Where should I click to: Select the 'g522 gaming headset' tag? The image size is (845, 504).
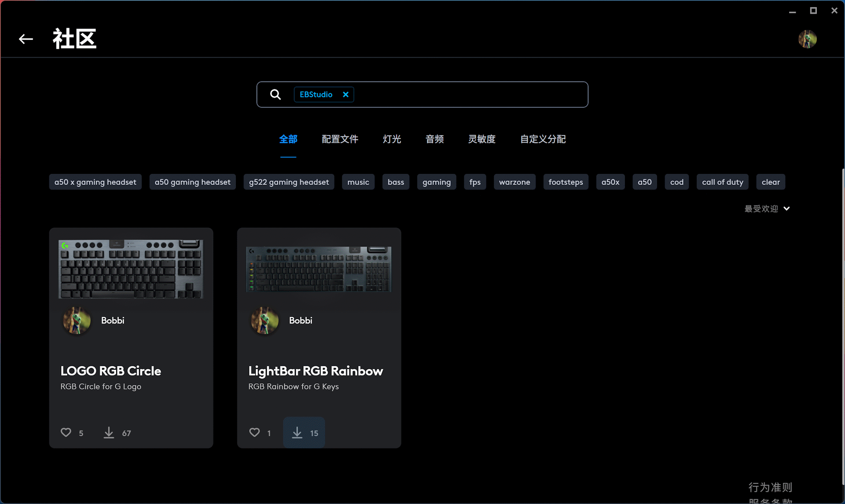click(289, 182)
